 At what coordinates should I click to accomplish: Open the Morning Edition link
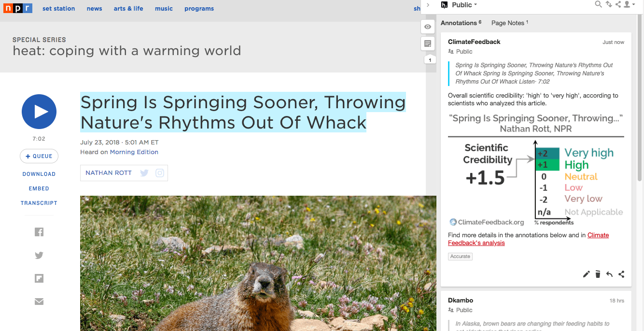pos(134,152)
